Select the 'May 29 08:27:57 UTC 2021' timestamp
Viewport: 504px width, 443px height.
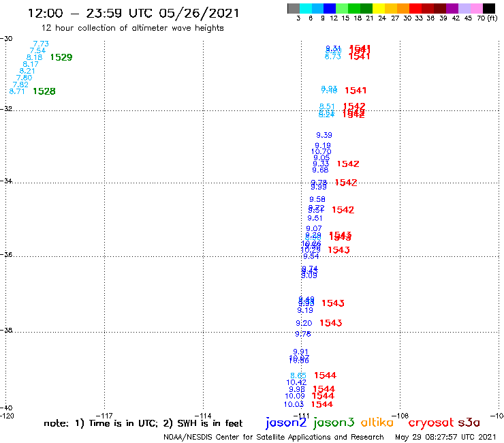(x=445, y=437)
